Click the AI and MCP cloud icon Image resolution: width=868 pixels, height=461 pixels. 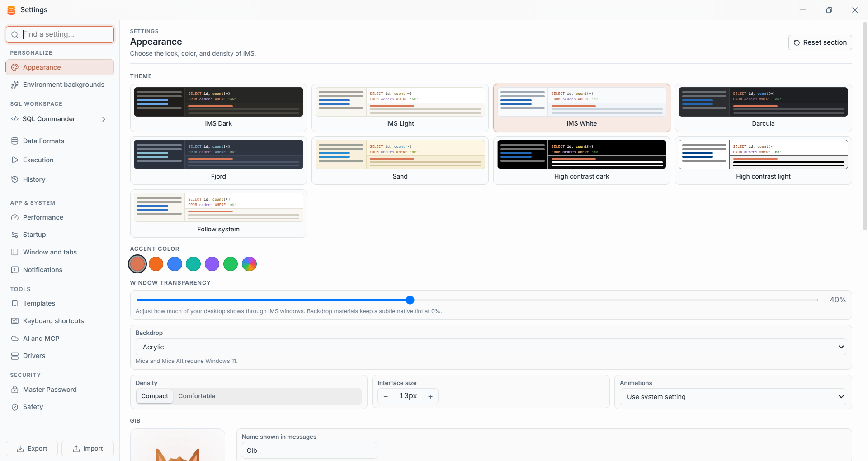[15, 339]
